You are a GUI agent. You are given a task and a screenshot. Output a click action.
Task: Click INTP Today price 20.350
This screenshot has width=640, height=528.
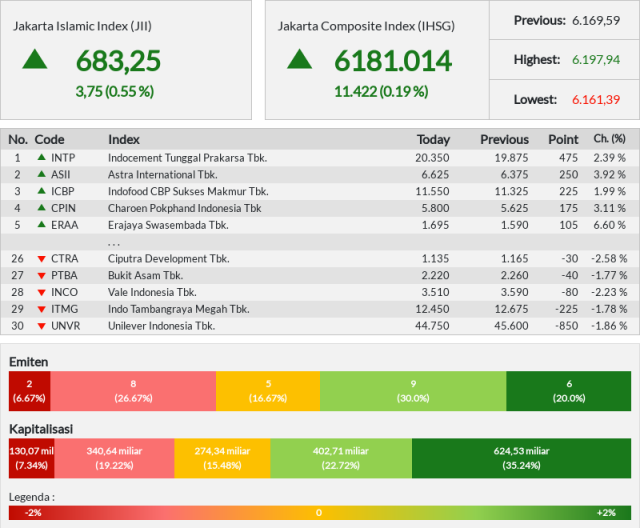tap(432, 158)
